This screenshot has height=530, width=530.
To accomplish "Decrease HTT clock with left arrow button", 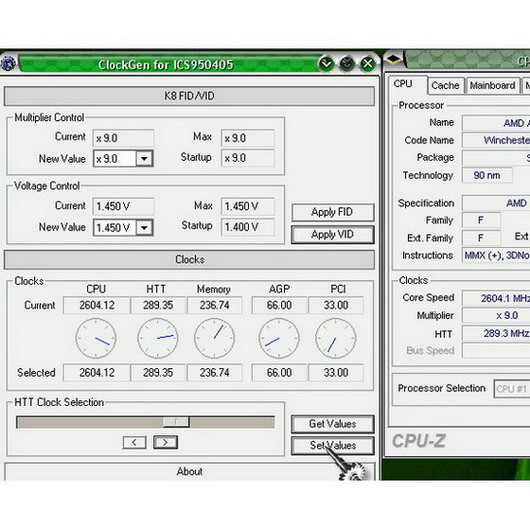I will 135,442.
